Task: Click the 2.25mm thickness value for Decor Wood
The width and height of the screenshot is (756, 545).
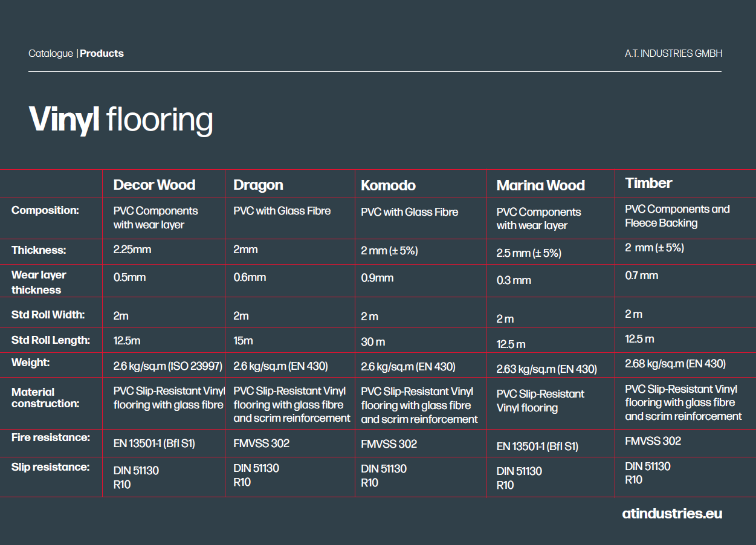Action: click(132, 250)
